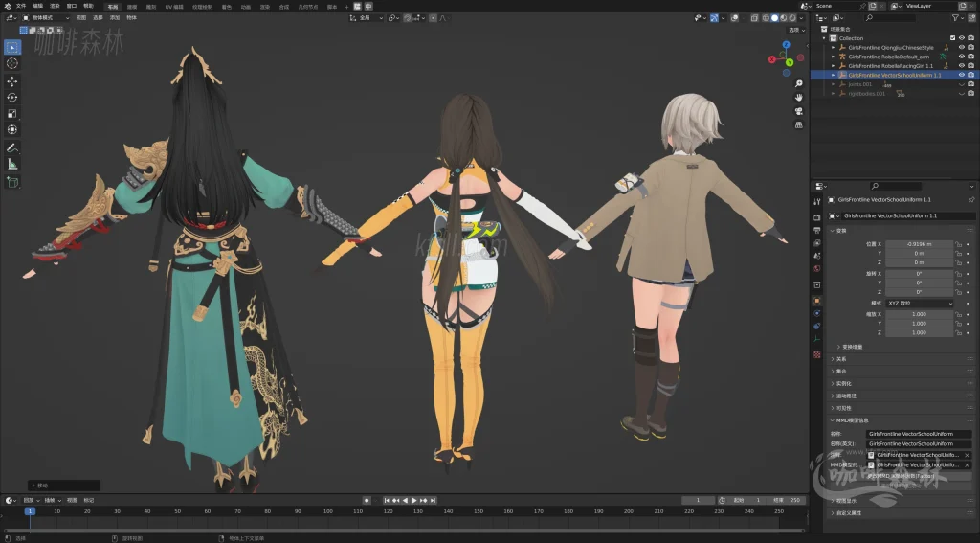Switch perspective/orthographic grid gizmo
This screenshot has height=543, width=980.
point(799,125)
